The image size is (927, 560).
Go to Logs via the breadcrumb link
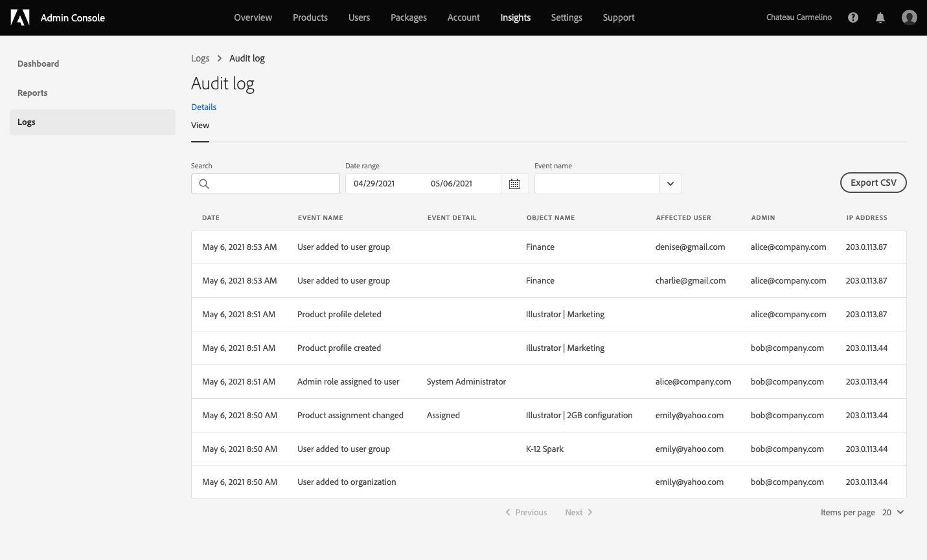tap(200, 58)
